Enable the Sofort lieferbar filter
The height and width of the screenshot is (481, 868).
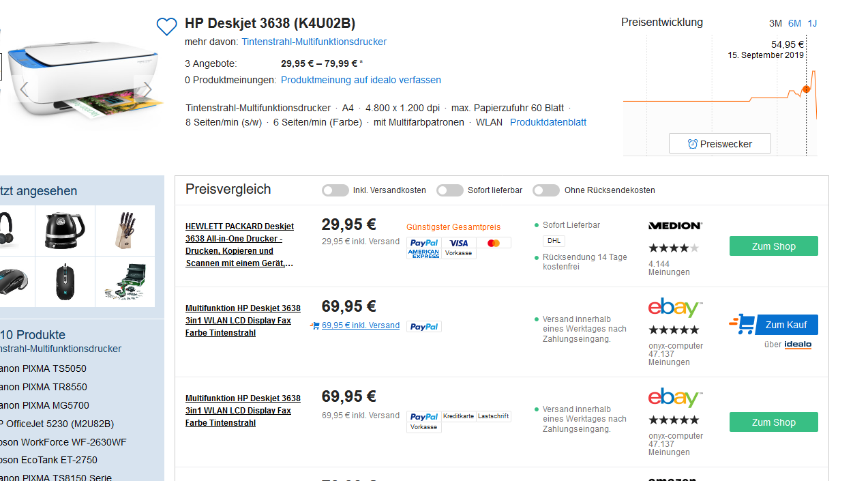click(450, 190)
